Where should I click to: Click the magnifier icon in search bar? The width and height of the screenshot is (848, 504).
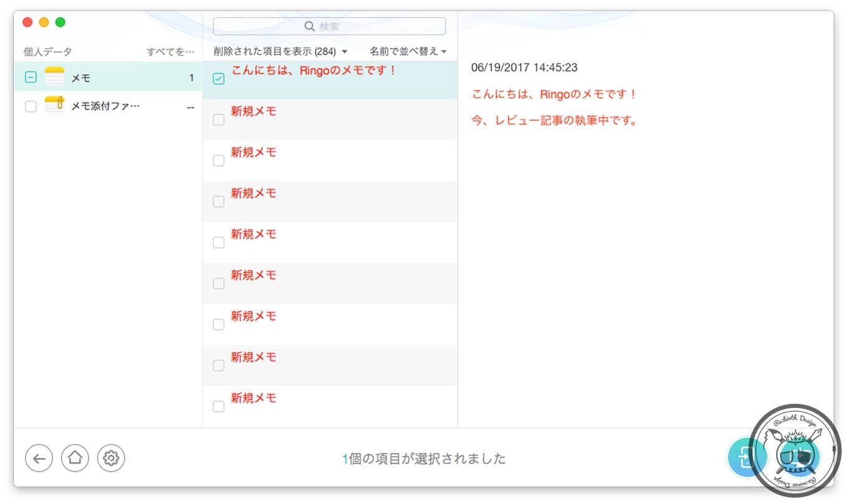point(309,26)
